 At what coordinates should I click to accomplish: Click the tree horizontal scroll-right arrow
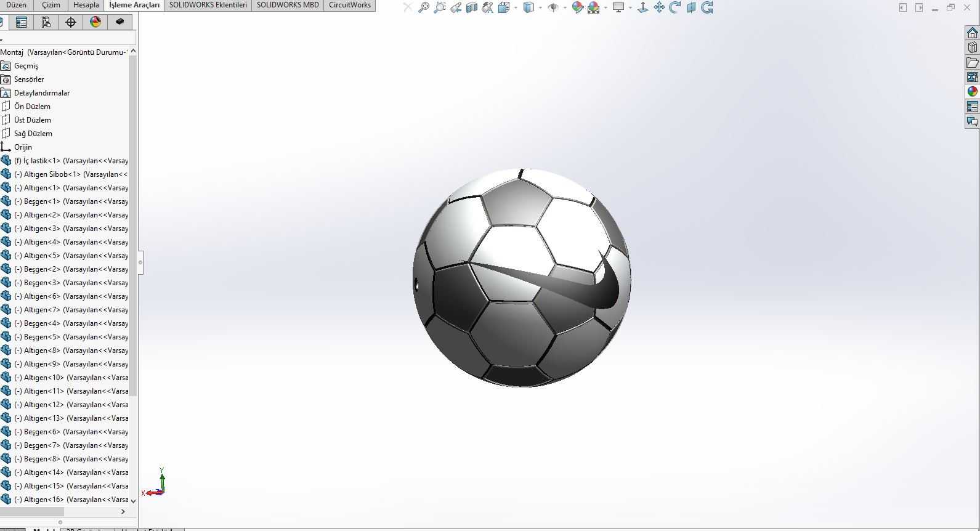coord(123,511)
